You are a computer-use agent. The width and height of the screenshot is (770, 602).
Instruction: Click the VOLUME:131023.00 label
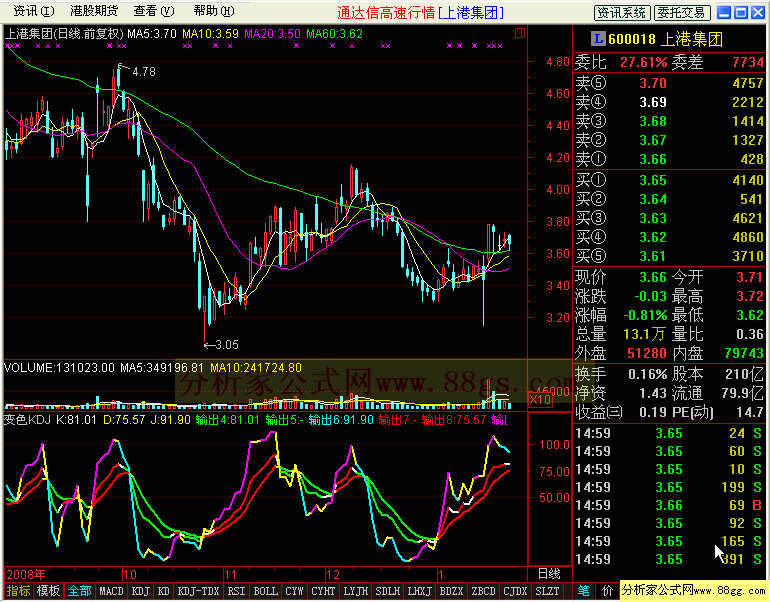(x=59, y=368)
